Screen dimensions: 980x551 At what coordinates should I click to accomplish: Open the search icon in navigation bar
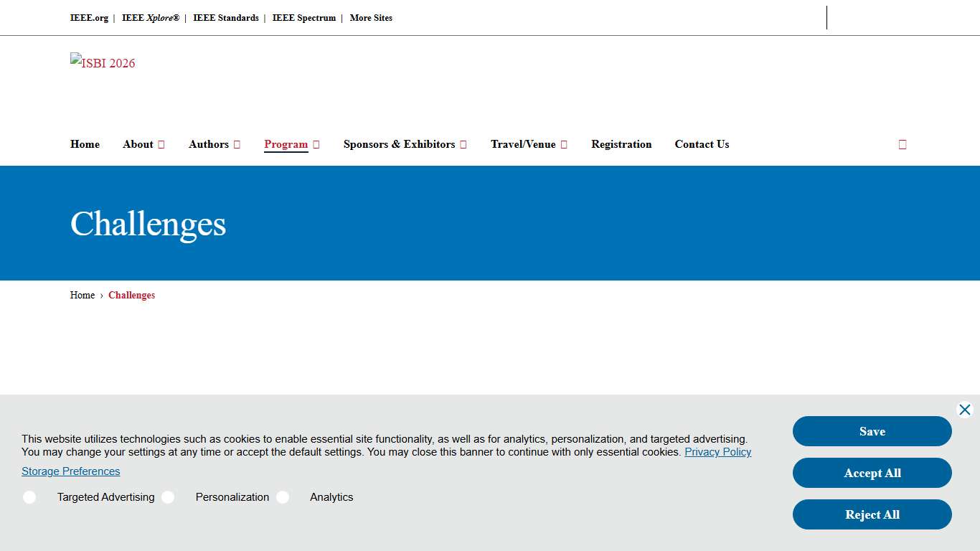[x=902, y=144]
